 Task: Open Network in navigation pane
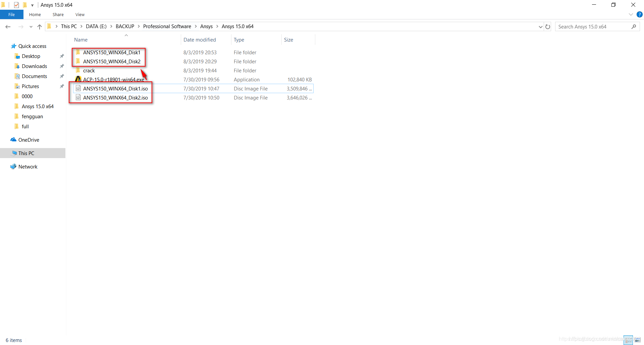click(28, 166)
